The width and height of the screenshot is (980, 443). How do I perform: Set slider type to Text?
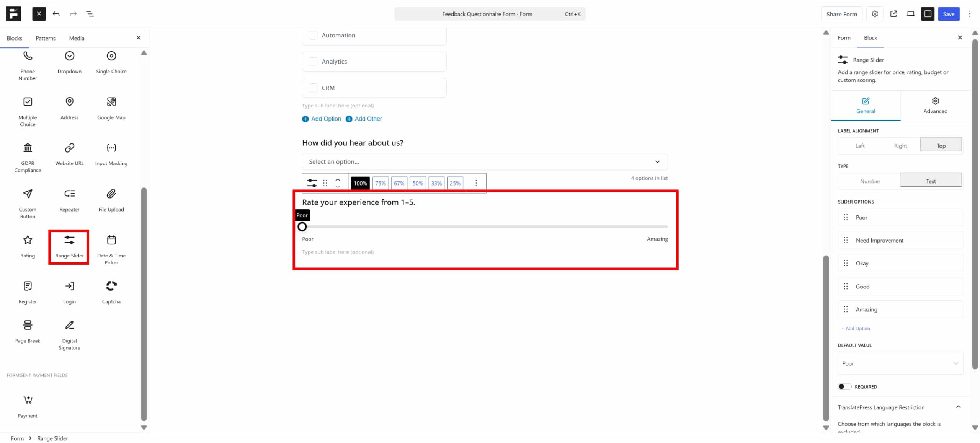click(x=931, y=181)
